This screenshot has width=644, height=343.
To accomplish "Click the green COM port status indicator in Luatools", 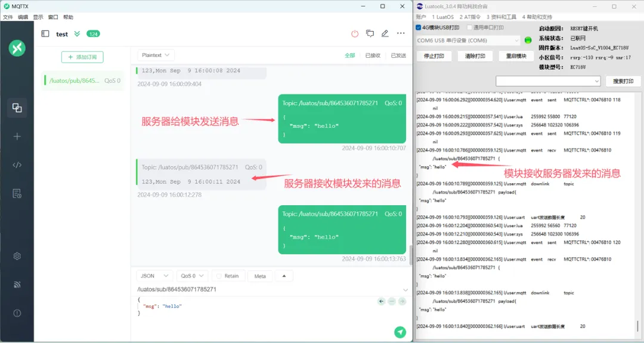I will tap(528, 40).
